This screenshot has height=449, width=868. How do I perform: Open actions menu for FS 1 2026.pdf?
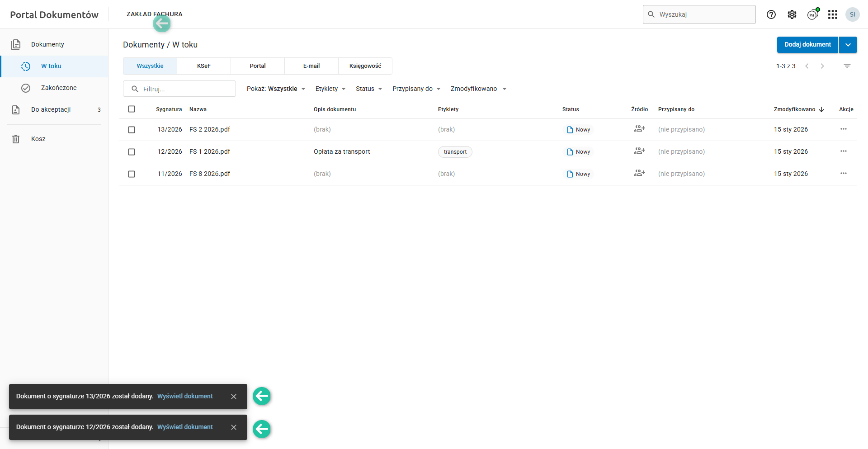point(843,151)
